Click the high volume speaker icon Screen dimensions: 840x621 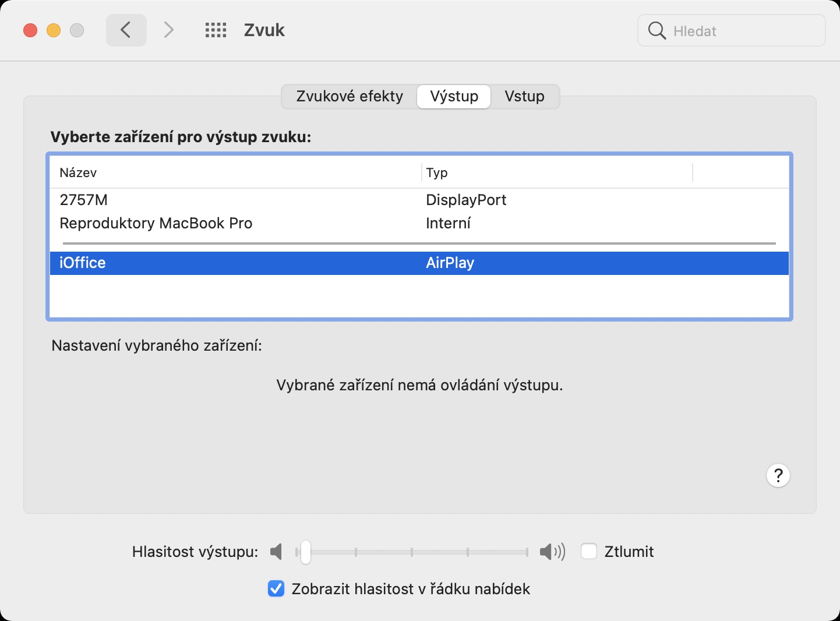point(552,552)
